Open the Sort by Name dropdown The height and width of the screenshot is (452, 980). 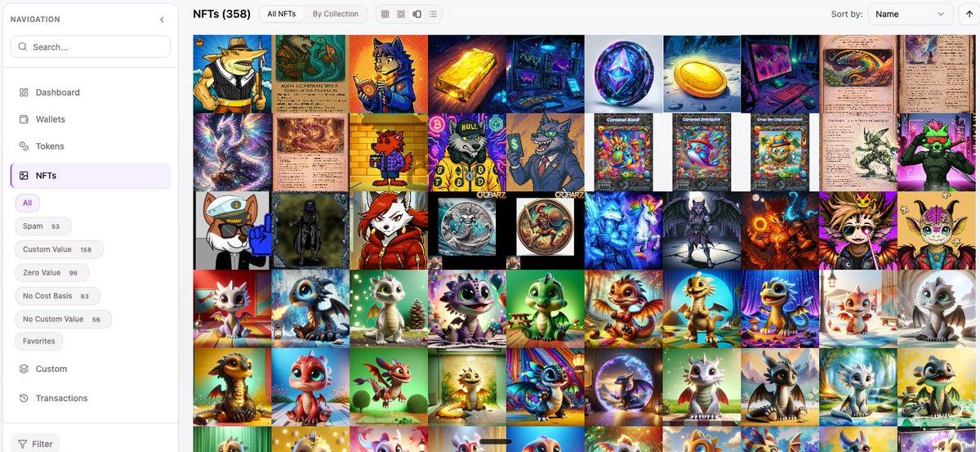click(911, 14)
